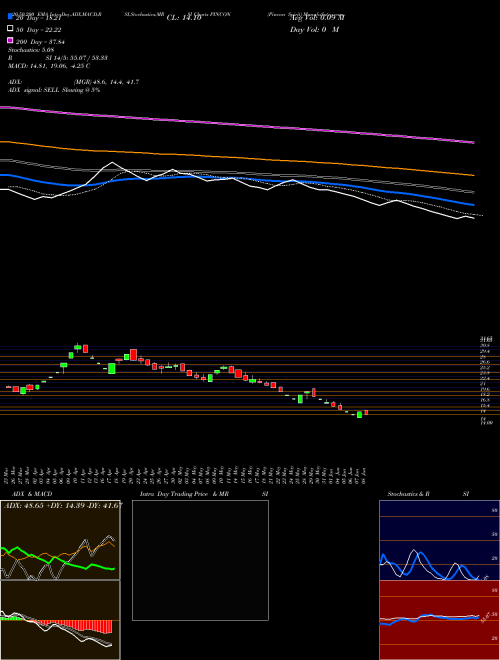
Task: Click the 'MACD: 14.81, 19.06, -4.25 C' line
Action: pos(49,66)
